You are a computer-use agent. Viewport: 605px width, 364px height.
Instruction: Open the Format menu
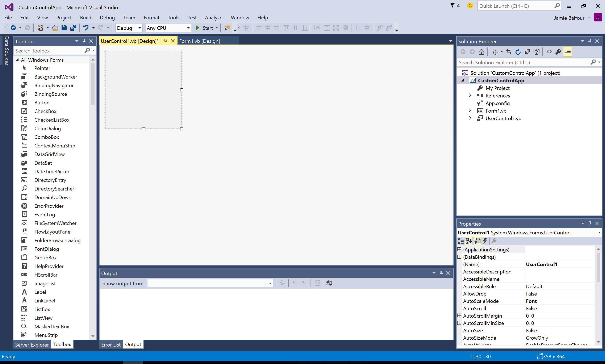coord(151,18)
